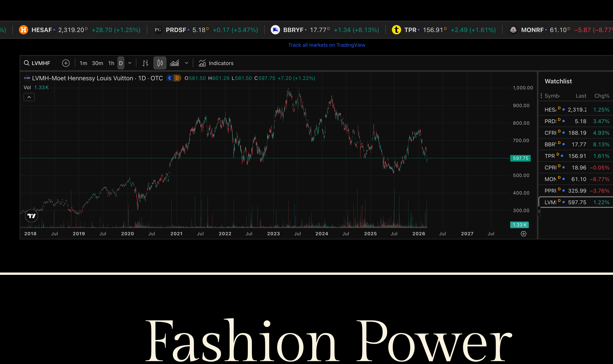Click the TradingView logo on chart
Image resolution: width=613 pixels, height=364 pixels.
[31, 216]
